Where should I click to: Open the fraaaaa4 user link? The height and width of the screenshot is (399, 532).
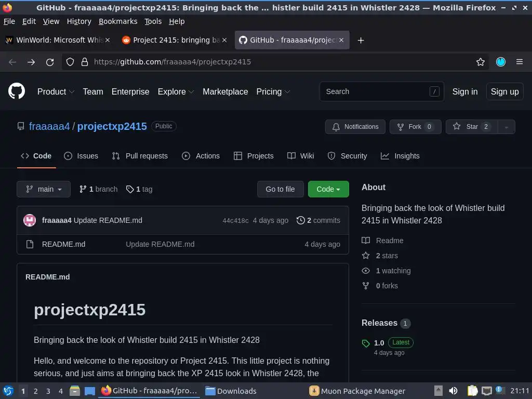[x=49, y=127]
